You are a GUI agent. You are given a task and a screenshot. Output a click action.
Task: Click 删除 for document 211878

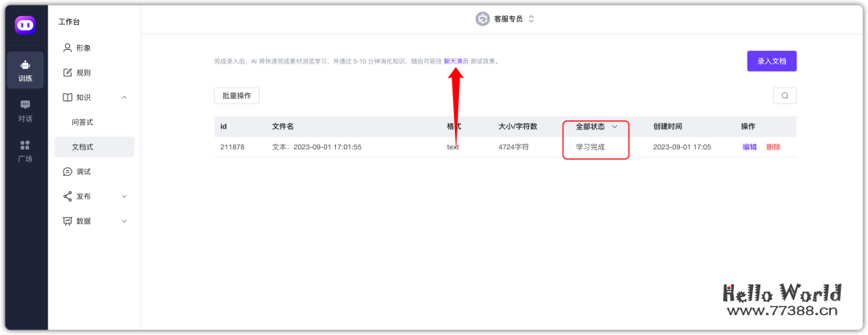[773, 147]
